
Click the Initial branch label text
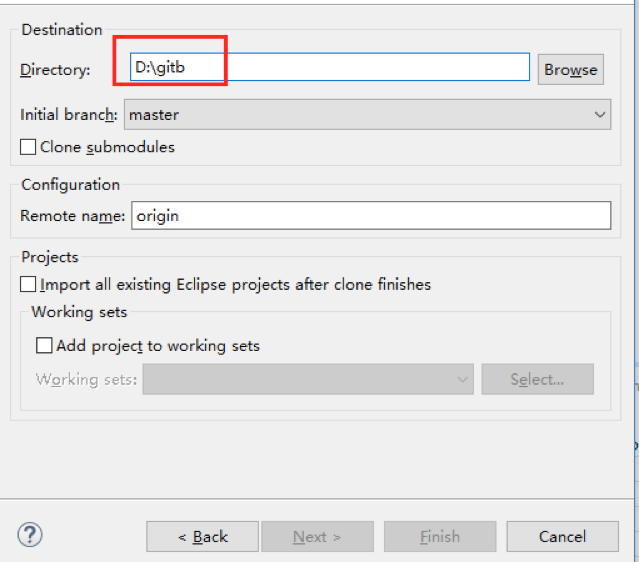point(69,115)
